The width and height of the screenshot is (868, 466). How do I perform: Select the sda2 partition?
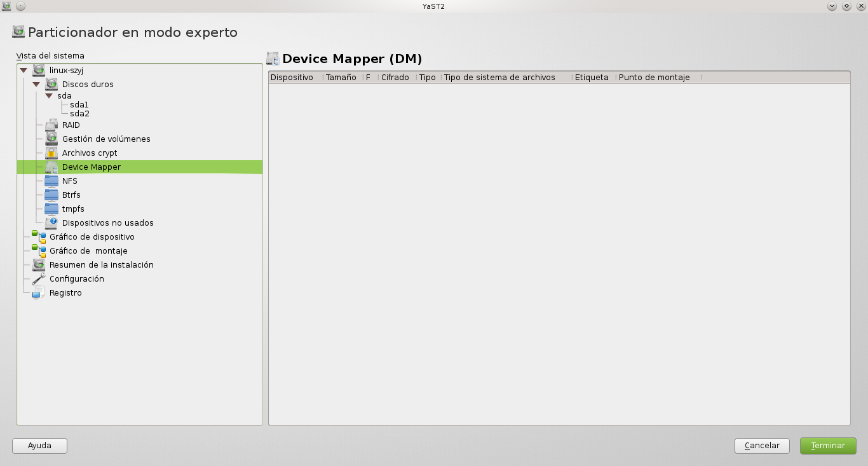[x=79, y=113]
